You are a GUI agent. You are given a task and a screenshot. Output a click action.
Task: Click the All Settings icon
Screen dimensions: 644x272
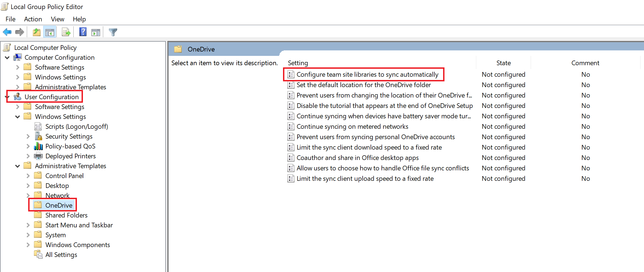(38, 254)
